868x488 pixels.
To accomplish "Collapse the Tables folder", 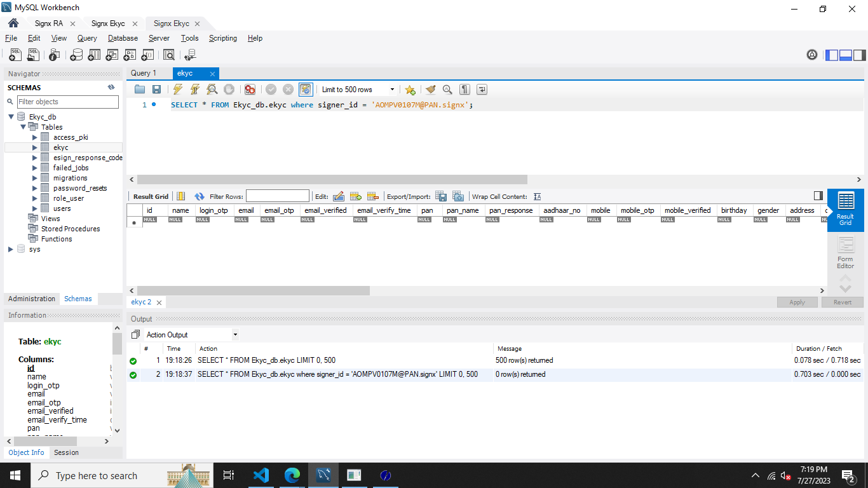I will (x=23, y=127).
